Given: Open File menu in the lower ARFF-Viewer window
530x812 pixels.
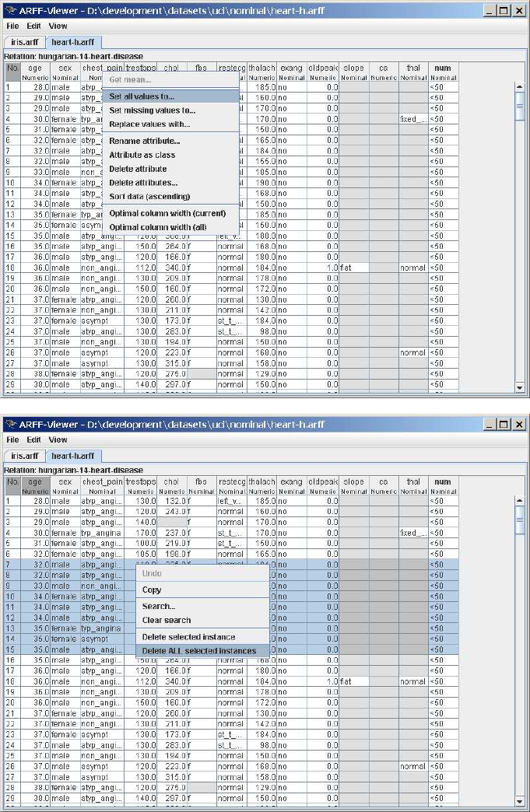Looking at the screenshot, I should [x=12, y=439].
